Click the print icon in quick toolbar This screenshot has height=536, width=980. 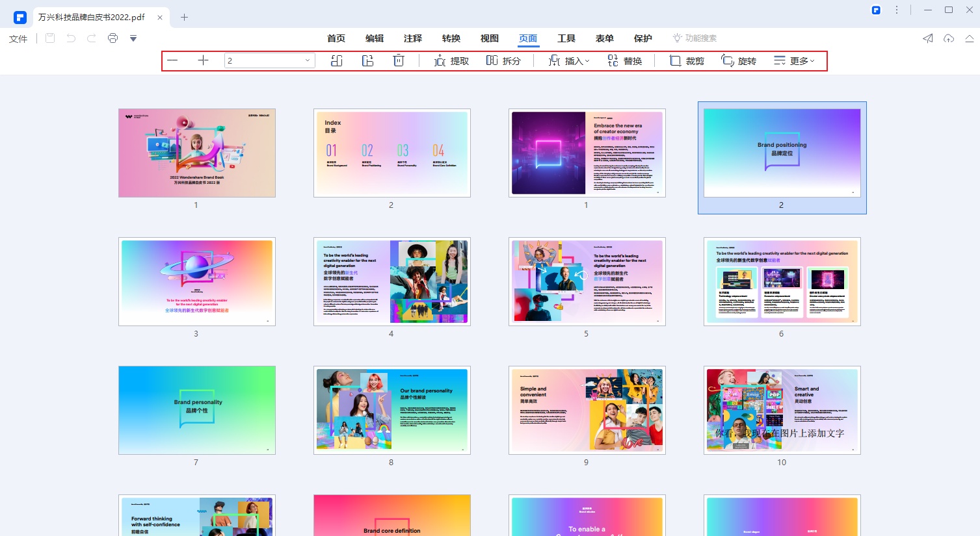(113, 38)
